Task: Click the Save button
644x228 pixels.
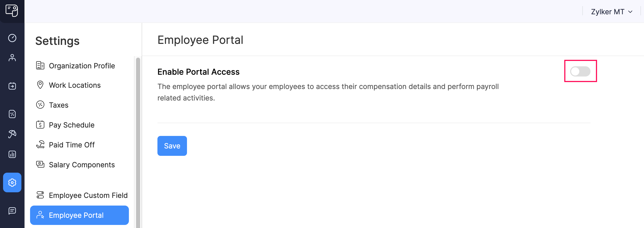Action: (172, 146)
